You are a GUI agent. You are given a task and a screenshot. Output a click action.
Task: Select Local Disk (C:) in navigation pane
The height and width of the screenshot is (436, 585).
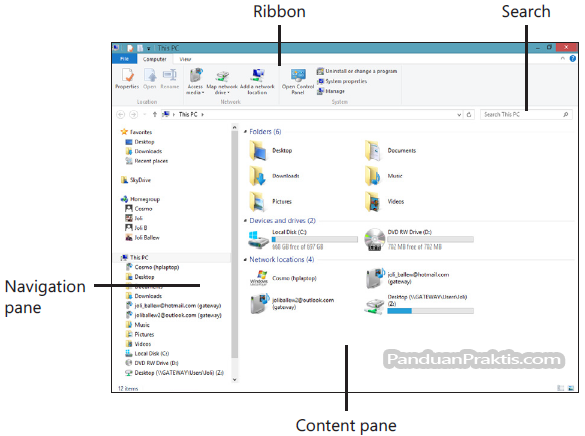(147, 354)
